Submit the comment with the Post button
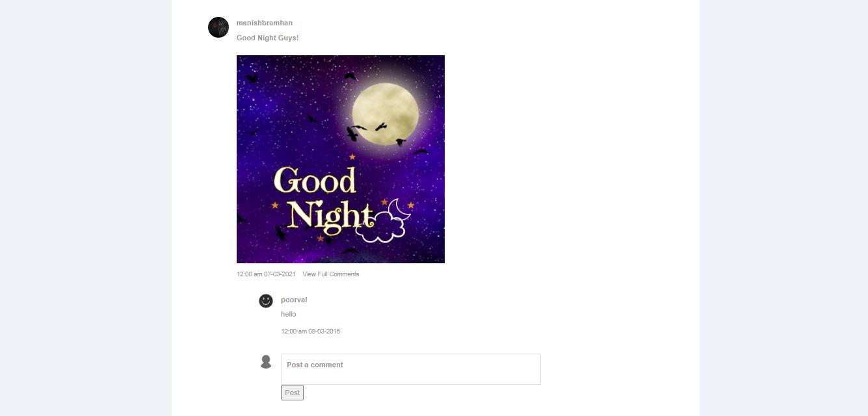This screenshot has width=868, height=416. [292, 393]
